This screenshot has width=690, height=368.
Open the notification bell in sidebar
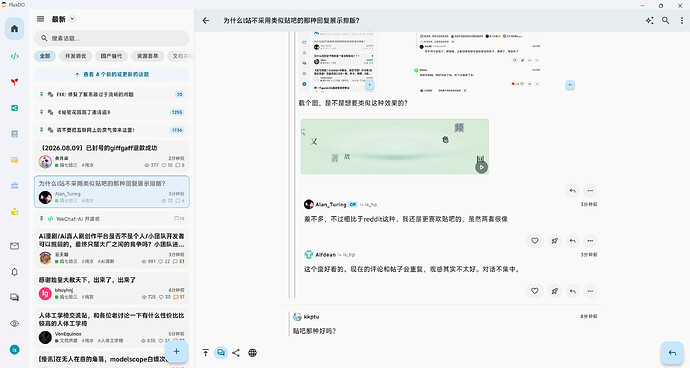point(15,272)
